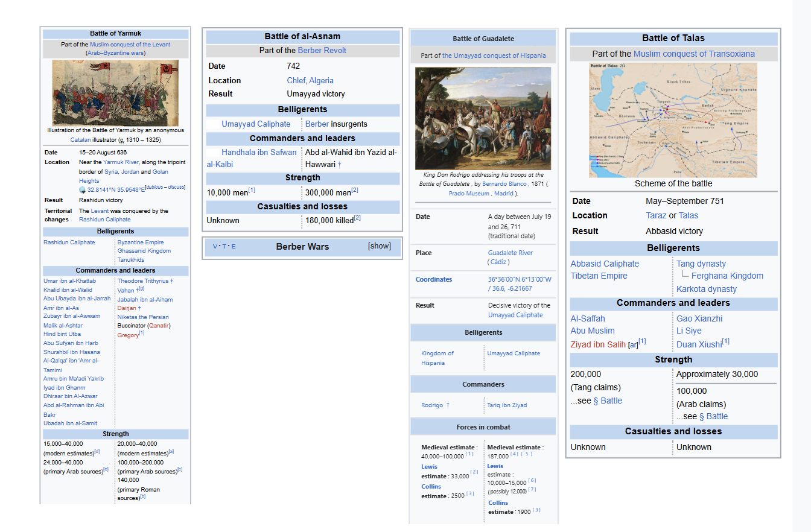Click the 'Taraz' location link
Viewport: 811px width, 532px height.
click(x=657, y=216)
